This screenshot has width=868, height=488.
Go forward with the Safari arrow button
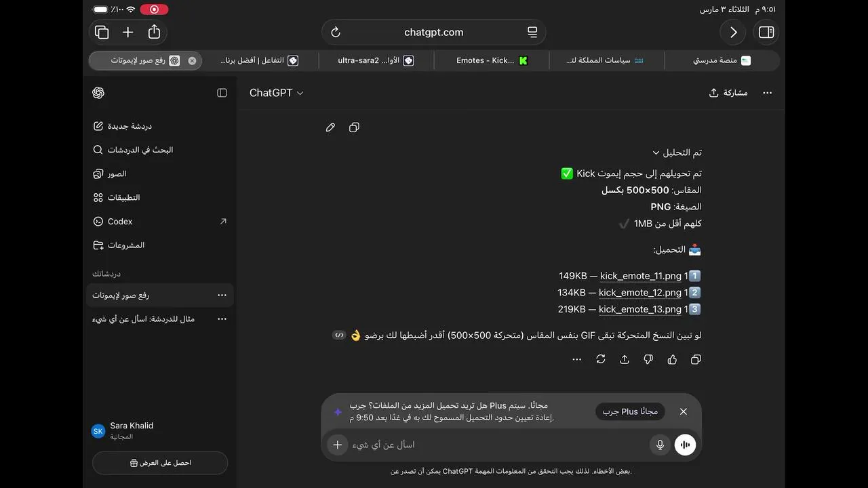733,33
